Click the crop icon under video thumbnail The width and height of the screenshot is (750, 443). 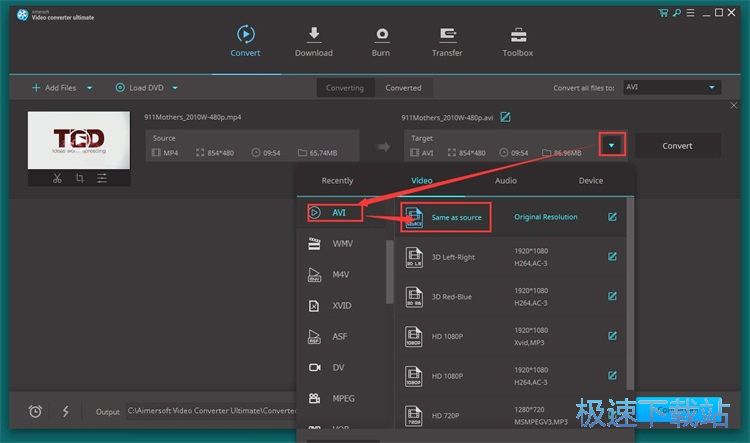click(79, 178)
